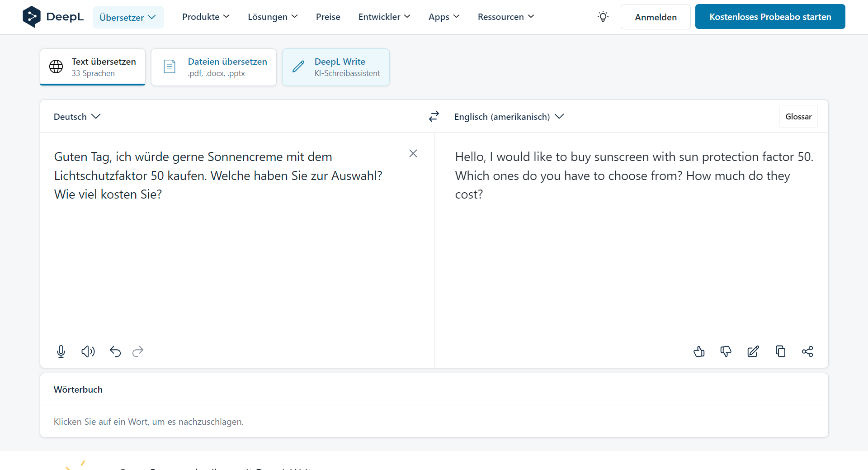
Task: Click the microphone icon for voice input
Action: tap(61, 351)
